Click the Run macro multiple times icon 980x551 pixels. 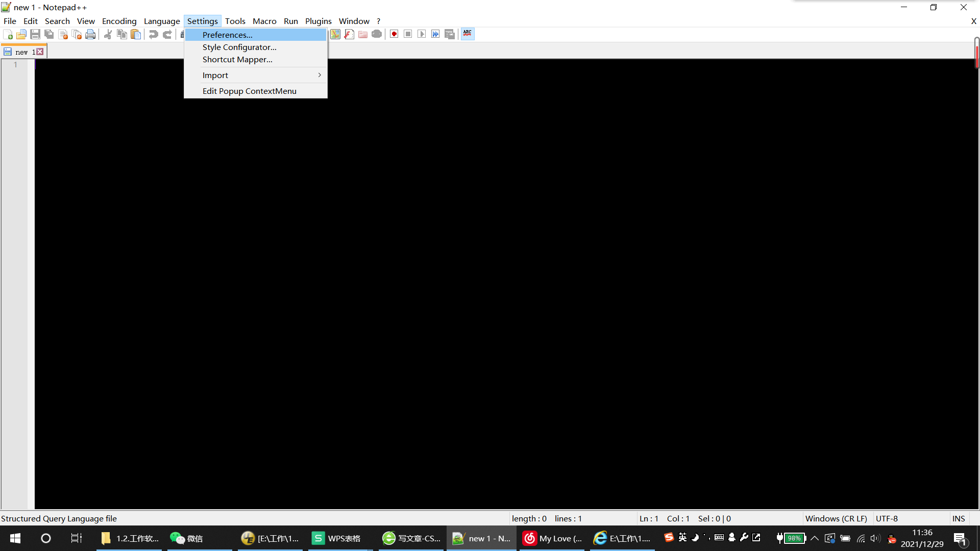[x=435, y=34]
